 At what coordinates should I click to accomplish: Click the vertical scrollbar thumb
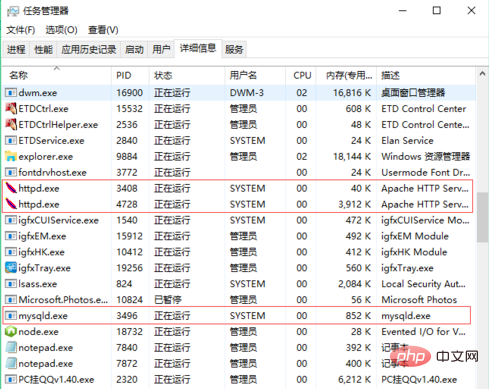point(482,217)
